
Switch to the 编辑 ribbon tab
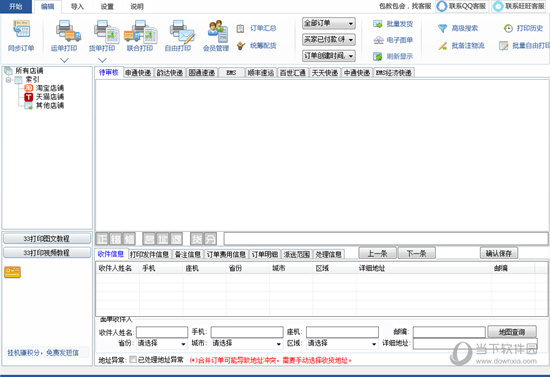click(x=47, y=6)
